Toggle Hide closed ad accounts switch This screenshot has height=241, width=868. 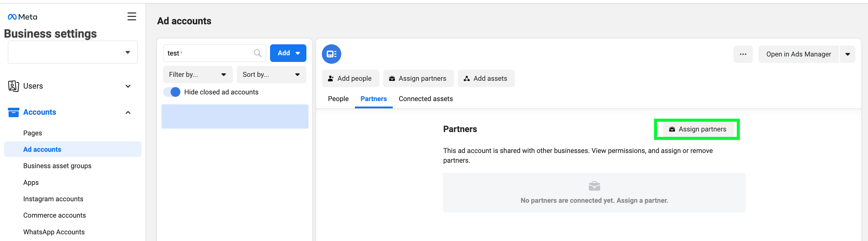click(x=172, y=92)
